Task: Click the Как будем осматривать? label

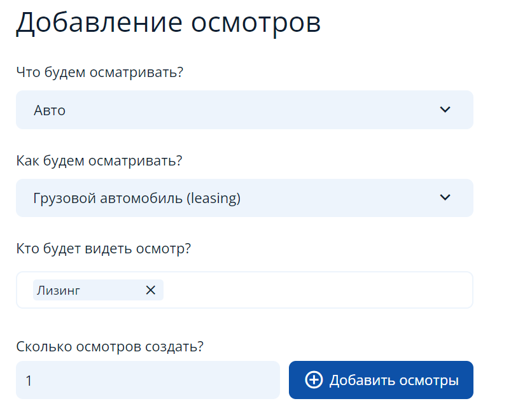Action: [99, 160]
